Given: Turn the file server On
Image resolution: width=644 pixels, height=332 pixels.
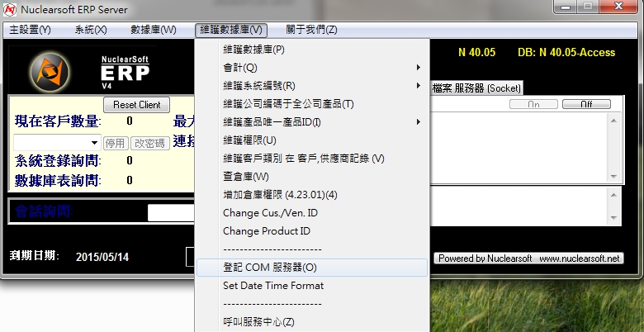Looking at the screenshot, I should [533, 104].
